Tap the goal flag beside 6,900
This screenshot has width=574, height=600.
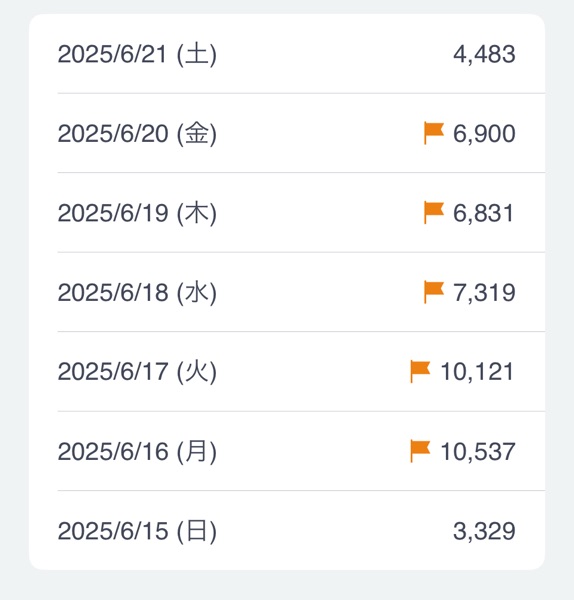434,133
